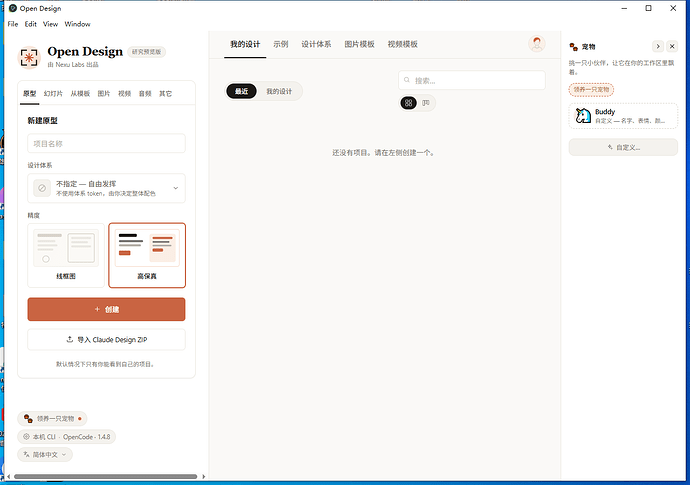The height and width of the screenshot is (485, 690).
Task: Click the 研究预览版 badge
Action: click(147, 51)
